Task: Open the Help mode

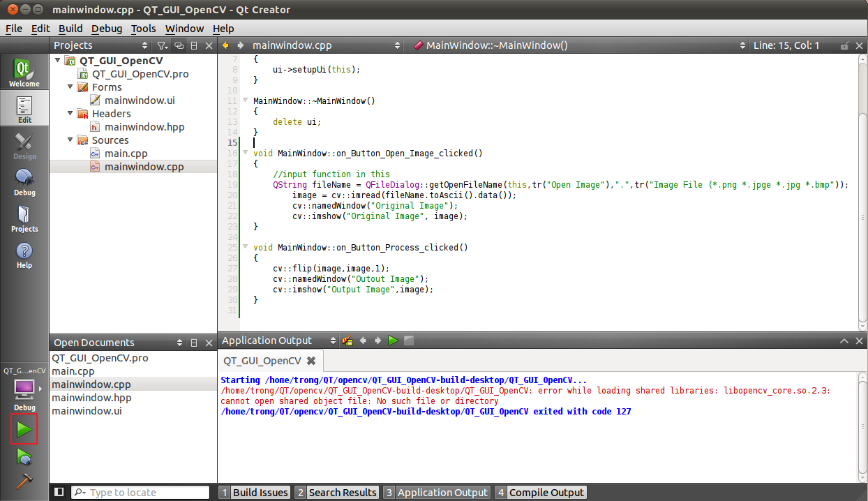Action: [x=24, y=255]
